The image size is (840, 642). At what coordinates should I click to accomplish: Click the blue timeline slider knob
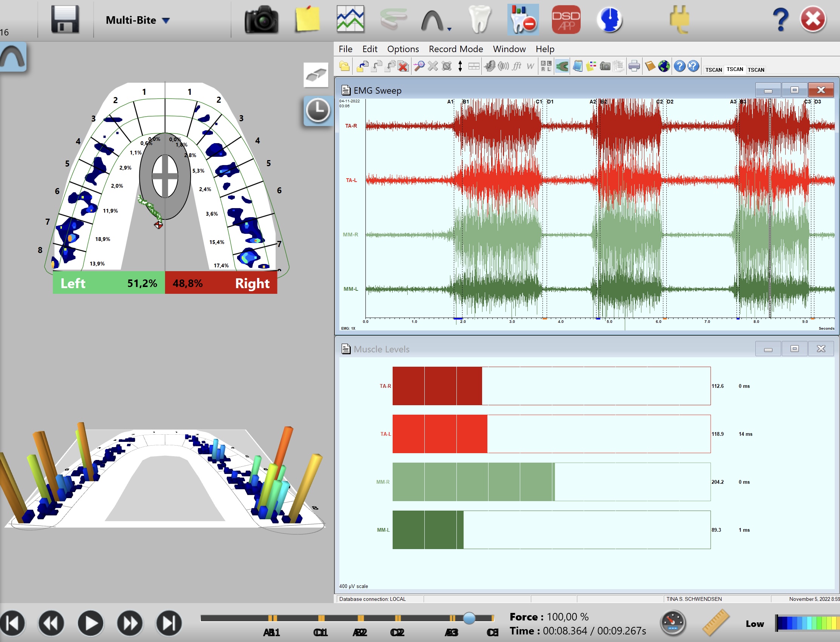(469, 617)
